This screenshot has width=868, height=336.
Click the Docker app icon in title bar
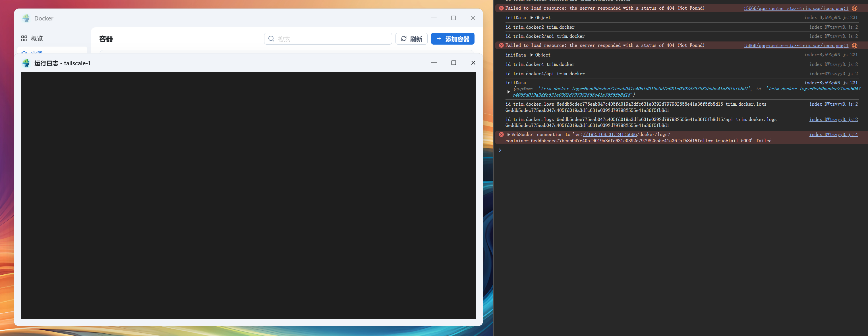click(26, 18)
